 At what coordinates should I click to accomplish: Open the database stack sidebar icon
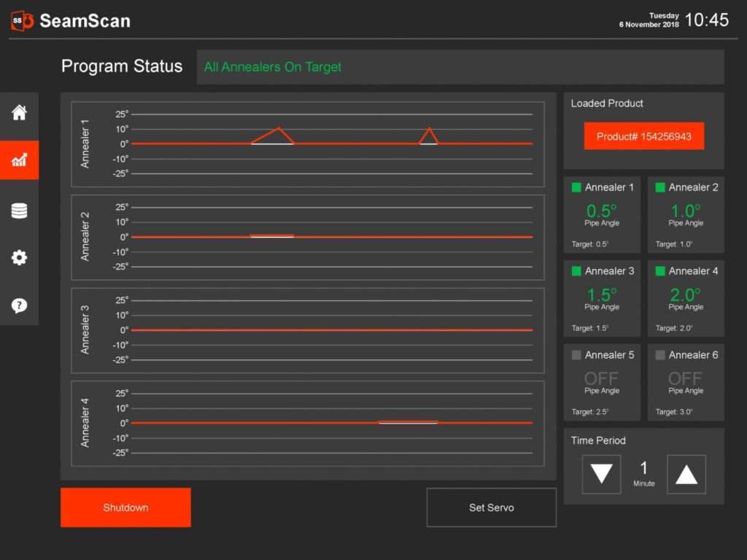tap(19, 211)
